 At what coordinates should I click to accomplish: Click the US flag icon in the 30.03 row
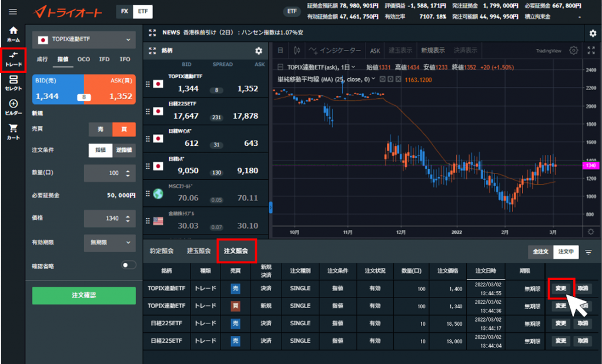point(158,221)
